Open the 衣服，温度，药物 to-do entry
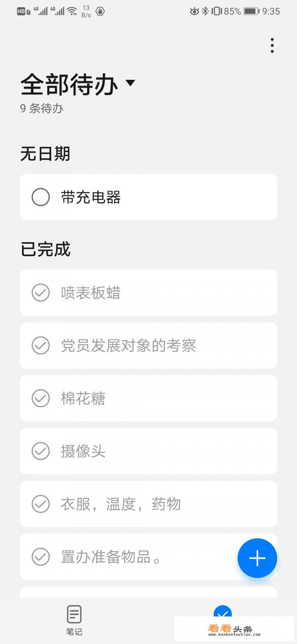This screenshot has width=297, height=644. click(x=121, y=504)
